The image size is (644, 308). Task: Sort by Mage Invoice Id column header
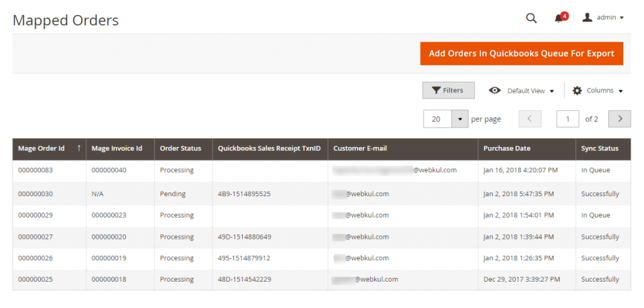coord(120,149)
